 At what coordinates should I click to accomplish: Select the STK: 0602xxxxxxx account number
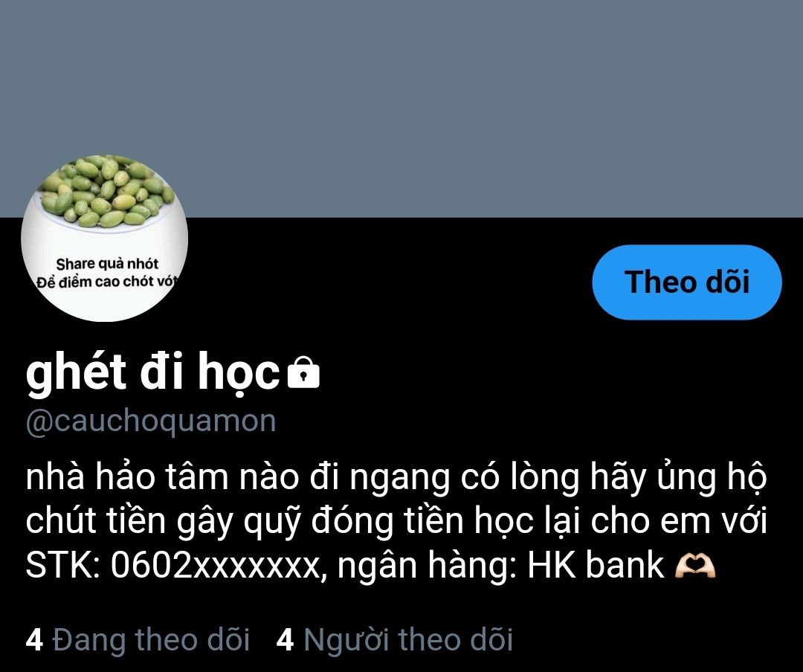(174, 566)
